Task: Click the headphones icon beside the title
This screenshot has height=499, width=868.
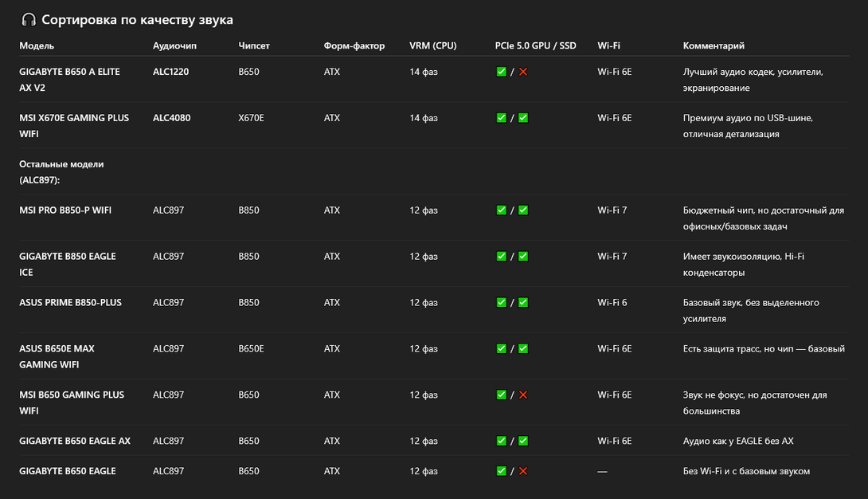Action: pos(29,20)
